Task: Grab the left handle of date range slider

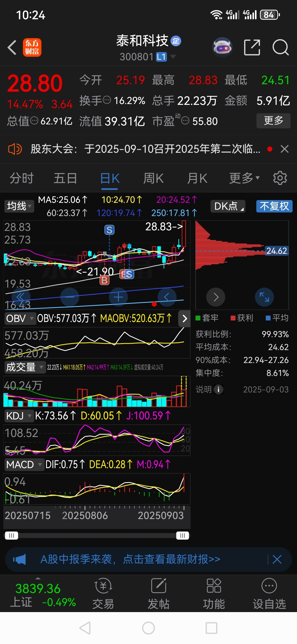Action: 11,536
